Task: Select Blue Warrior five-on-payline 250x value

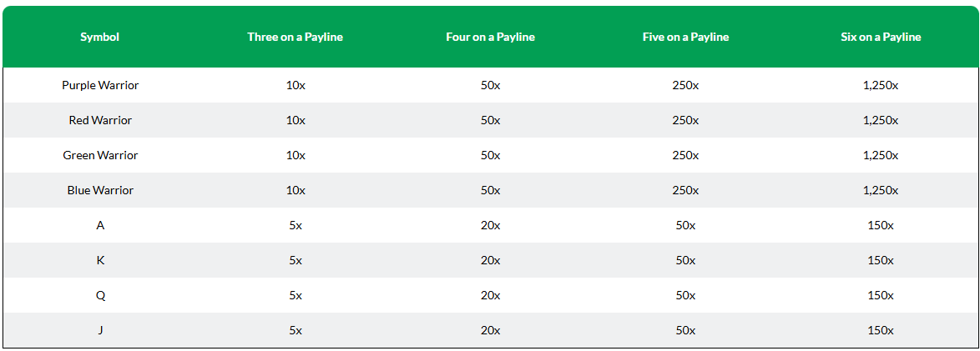Action: (x=685, y=190)
